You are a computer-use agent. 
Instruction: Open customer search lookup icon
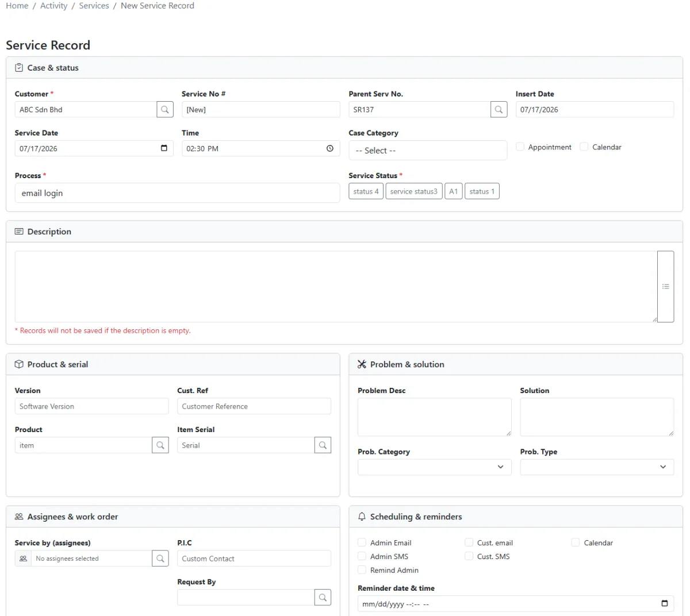point(165,110)
